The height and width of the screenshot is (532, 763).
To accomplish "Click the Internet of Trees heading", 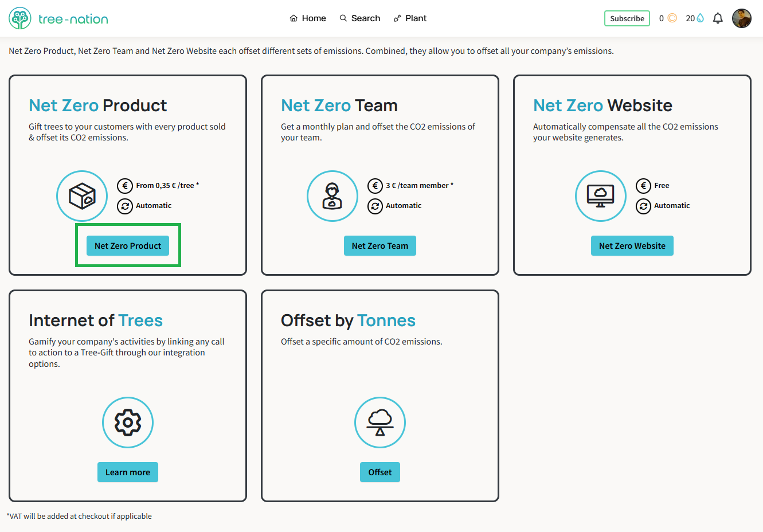I will pyautogui.click(x=96, y=320).
